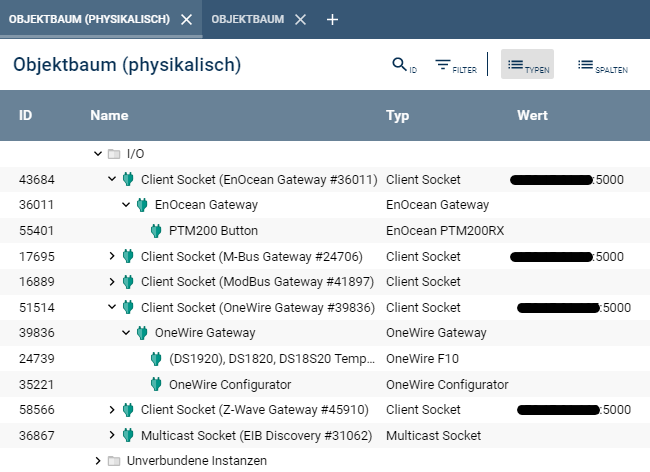Click the Unverbundene Instanzen folder icon

tap(114, 461)
